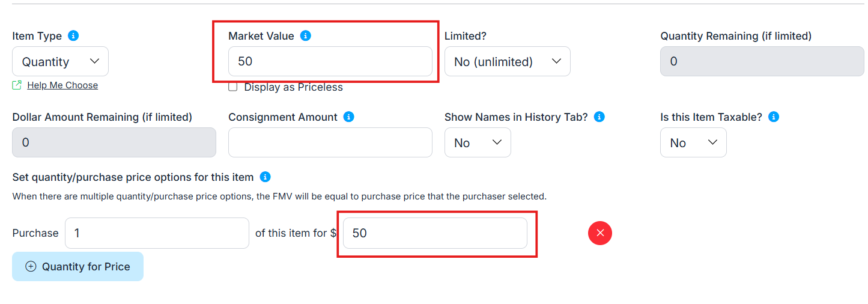The image size is (868, 304).
Task: Click the Show Names in History info icon
Action: pyautogui.click(x=599, y=117)
